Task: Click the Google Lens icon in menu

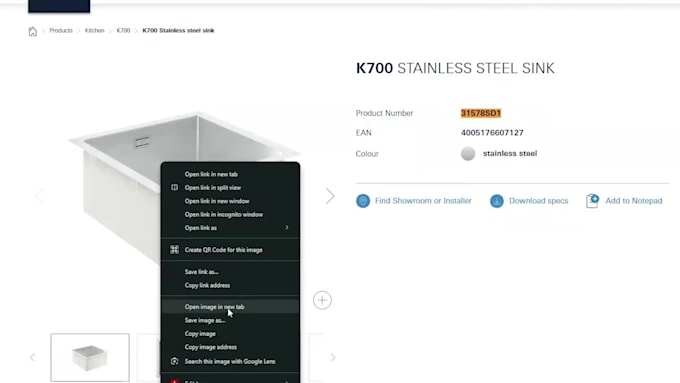Action: pos(174,361)
